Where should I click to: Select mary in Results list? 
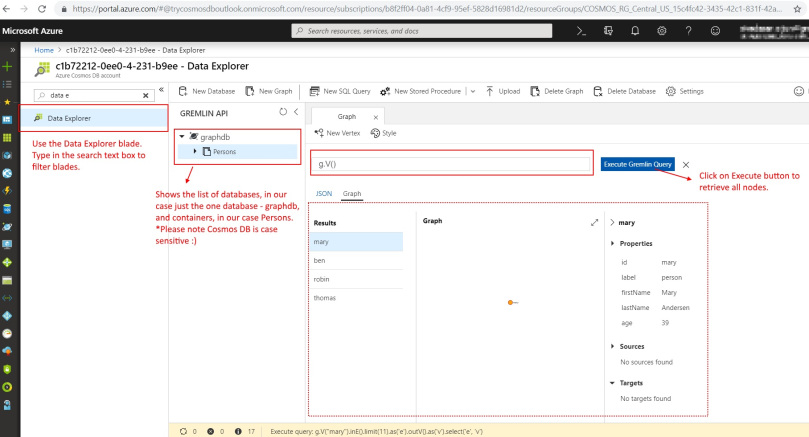[358, 241]
